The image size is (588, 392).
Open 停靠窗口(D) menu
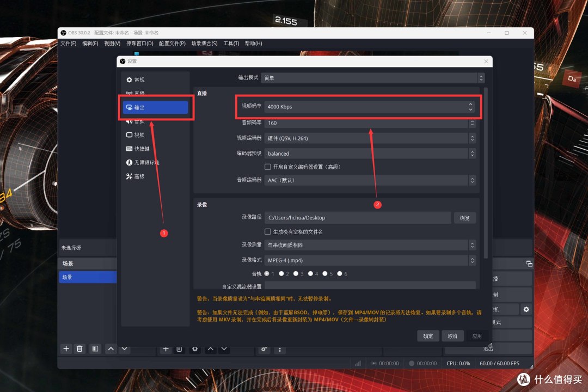coord(139,44)
